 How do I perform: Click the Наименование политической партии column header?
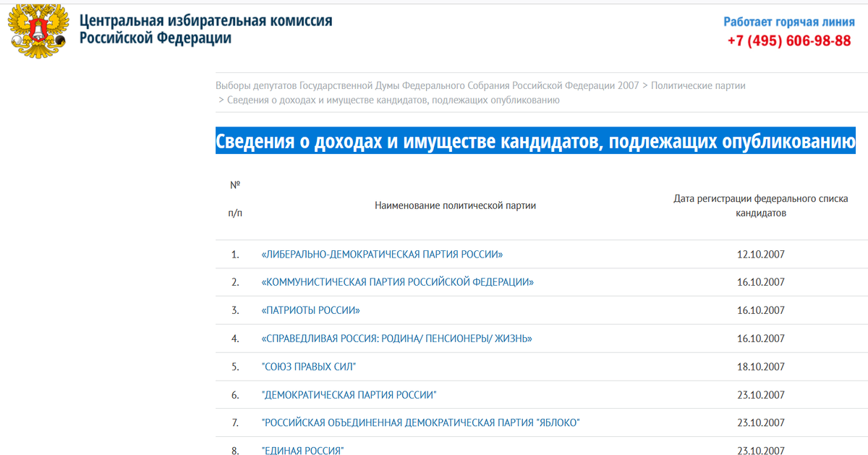point(456,206)
